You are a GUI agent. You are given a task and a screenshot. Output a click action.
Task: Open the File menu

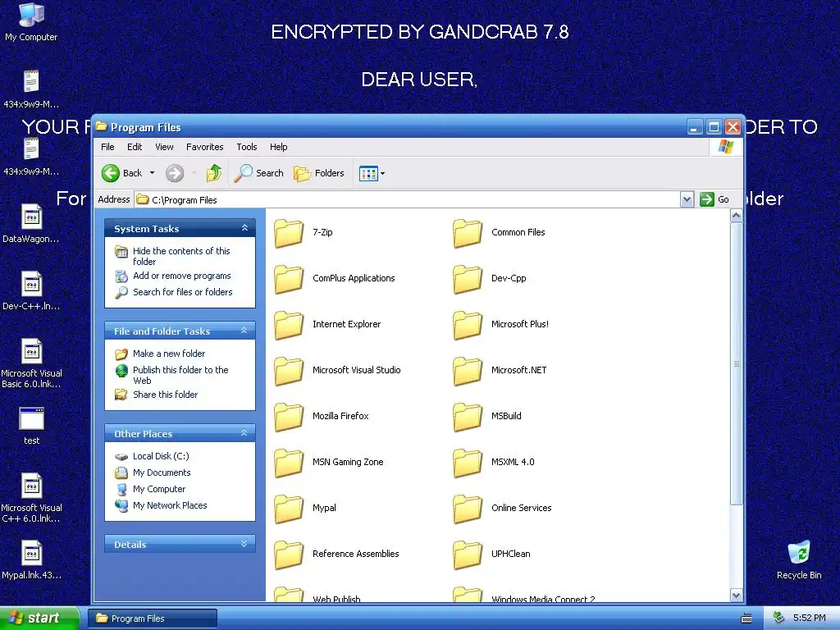(x=107, y=147)
